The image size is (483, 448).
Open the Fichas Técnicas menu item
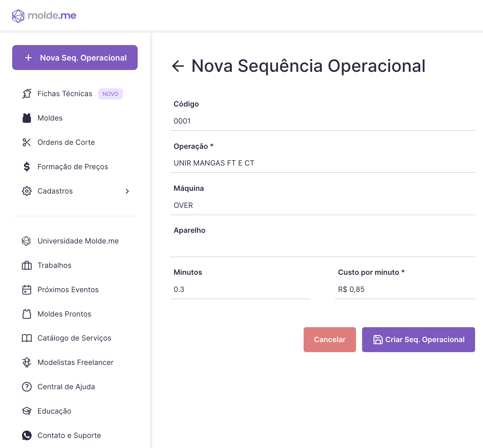(75, 94)
